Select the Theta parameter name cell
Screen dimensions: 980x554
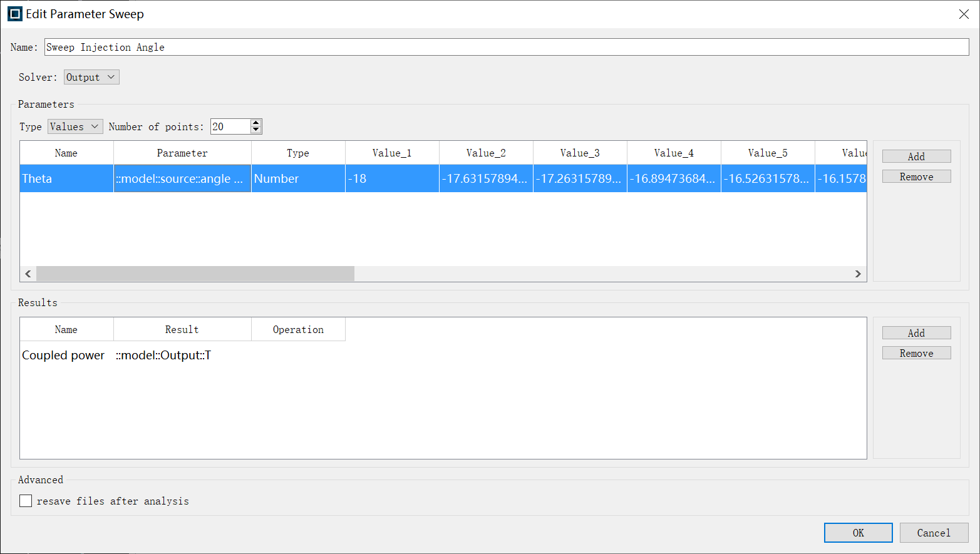66,178
